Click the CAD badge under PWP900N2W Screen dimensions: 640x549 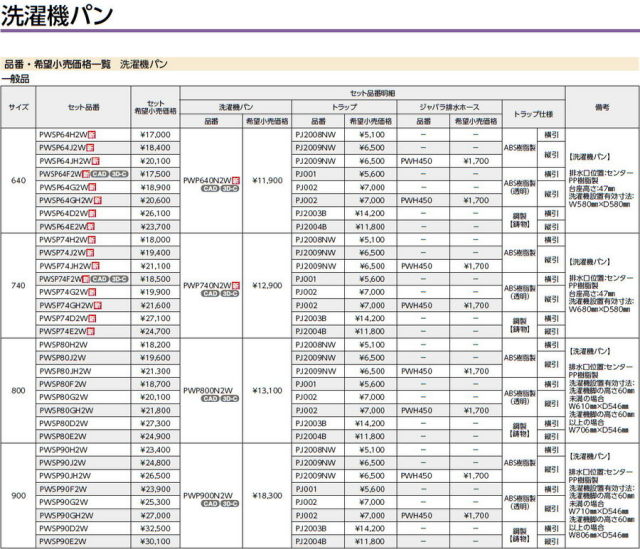click(x=210, y=504)
